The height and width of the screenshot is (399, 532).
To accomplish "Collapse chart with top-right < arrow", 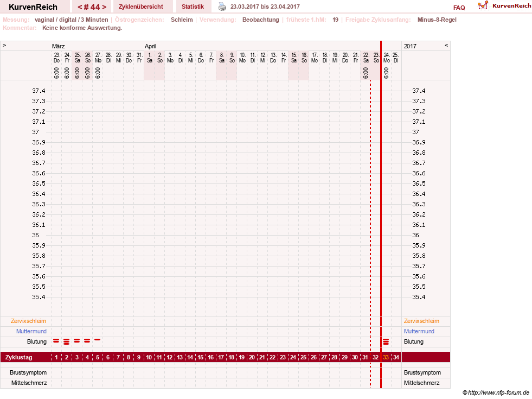I will (x=446, y=45).
